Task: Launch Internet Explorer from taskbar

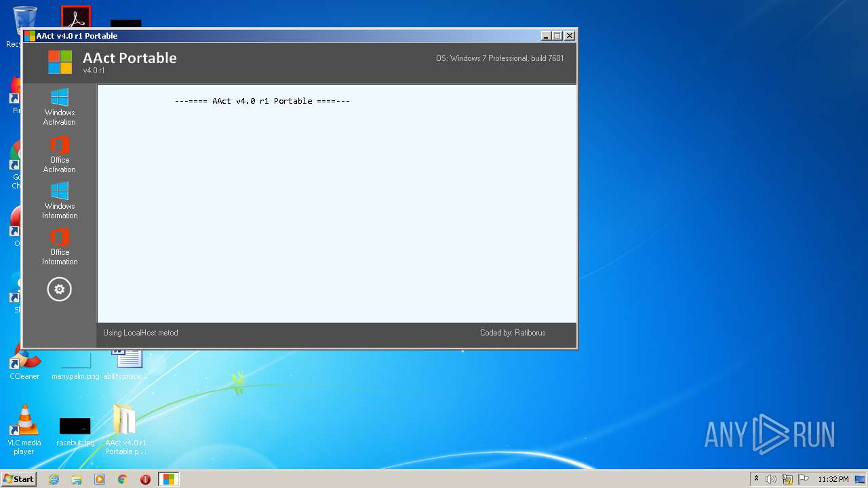Action: pyautogui.click(x=54, y=479)
